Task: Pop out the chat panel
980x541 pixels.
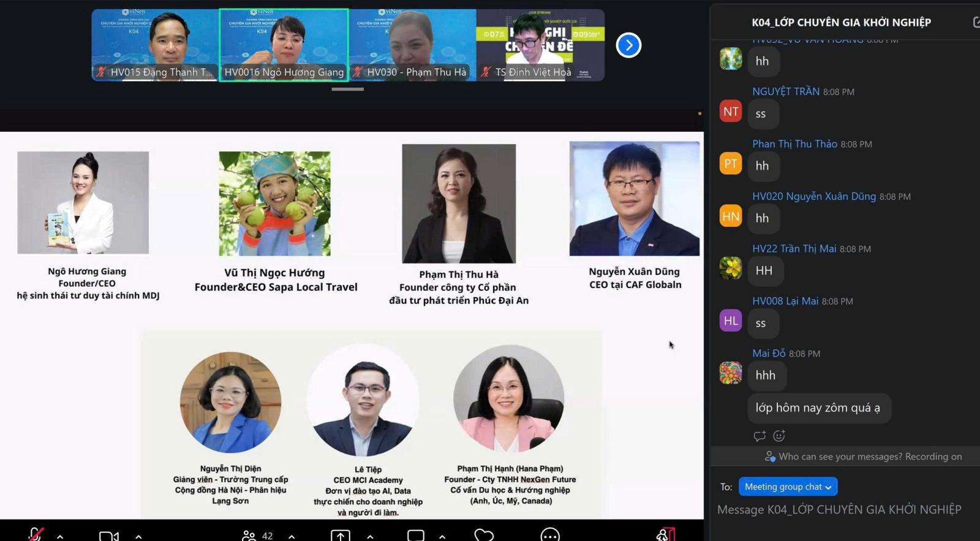Action: [x=976, y=22]
